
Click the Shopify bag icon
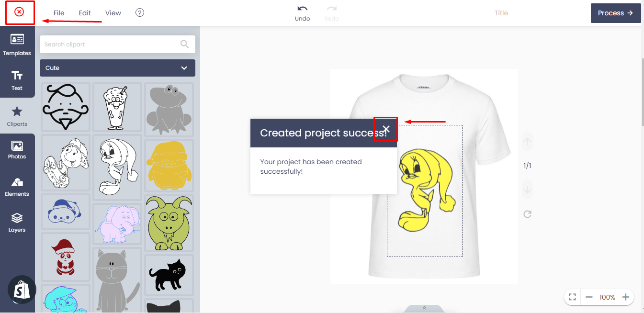click(x=22, y=290)
